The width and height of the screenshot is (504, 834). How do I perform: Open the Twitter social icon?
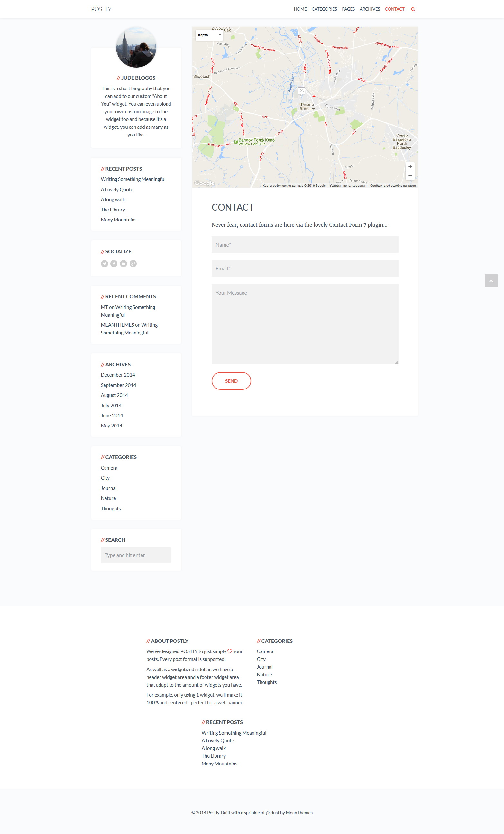click(105, 264)
